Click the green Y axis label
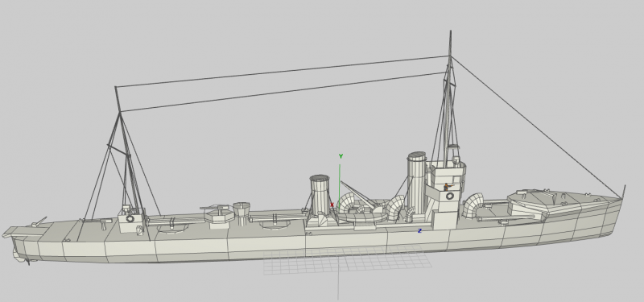Image resolution: width=644 pixels, height=302 pixels. click(341, 156)
